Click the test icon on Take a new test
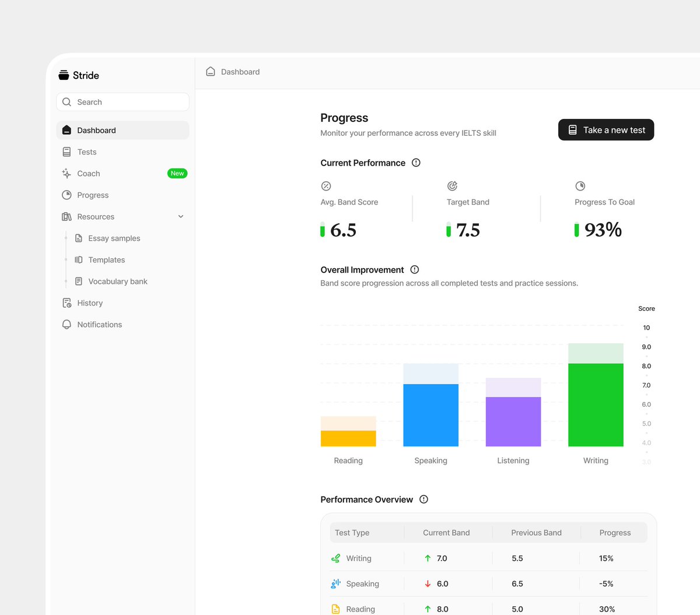The width and height of the screenshot is (700, 615). [x=573, y=130]
